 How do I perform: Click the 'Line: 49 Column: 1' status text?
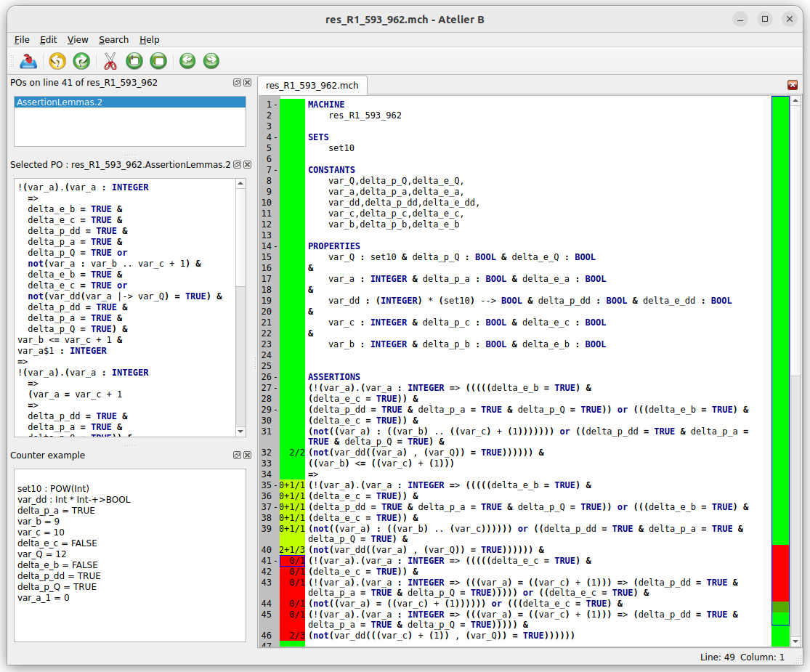coord(742,657)
